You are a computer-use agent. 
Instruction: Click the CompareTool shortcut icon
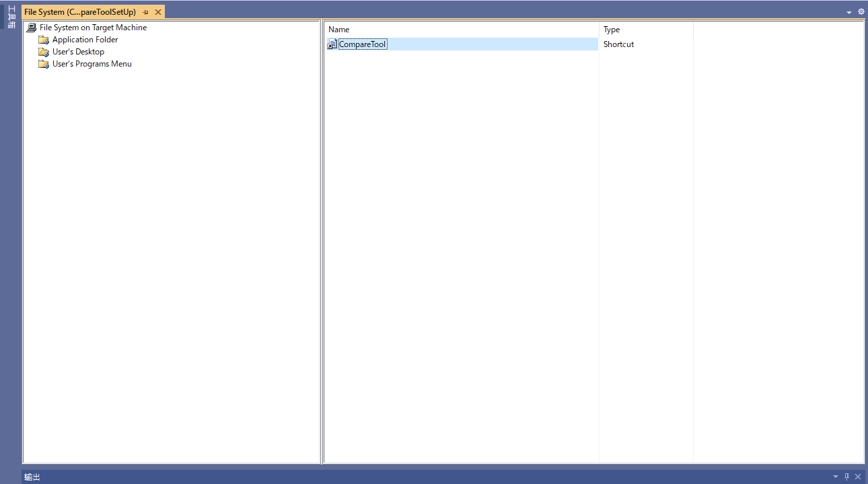pos(332,44)
